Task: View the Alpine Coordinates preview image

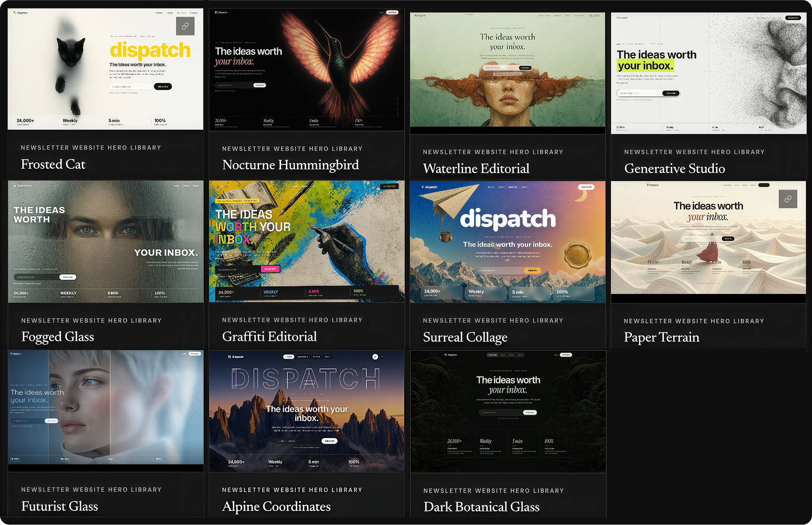Action: (x=307, y=411)
